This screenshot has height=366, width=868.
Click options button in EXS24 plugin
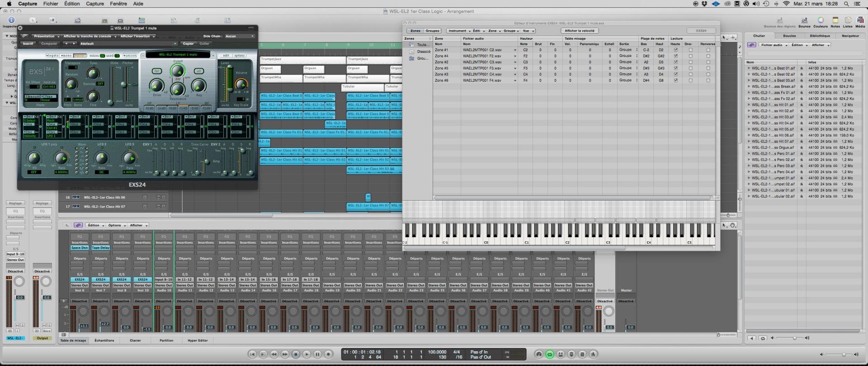(239, 56)
